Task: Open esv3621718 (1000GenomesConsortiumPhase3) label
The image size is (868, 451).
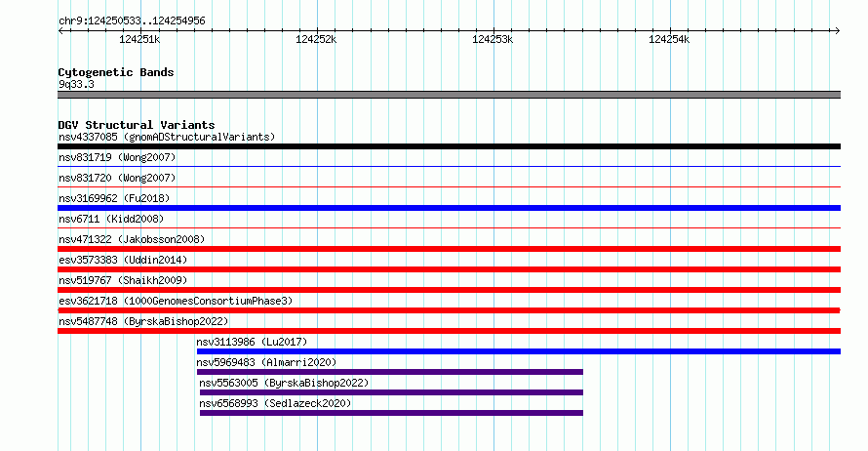Action: coord(176,301)
